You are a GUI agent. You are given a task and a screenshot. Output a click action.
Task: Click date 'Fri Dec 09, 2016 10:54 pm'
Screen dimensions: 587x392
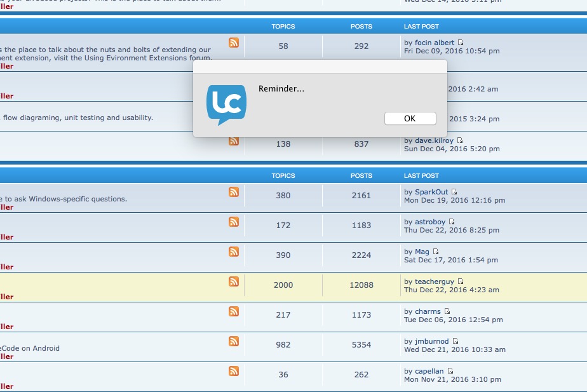click(452, 51)
